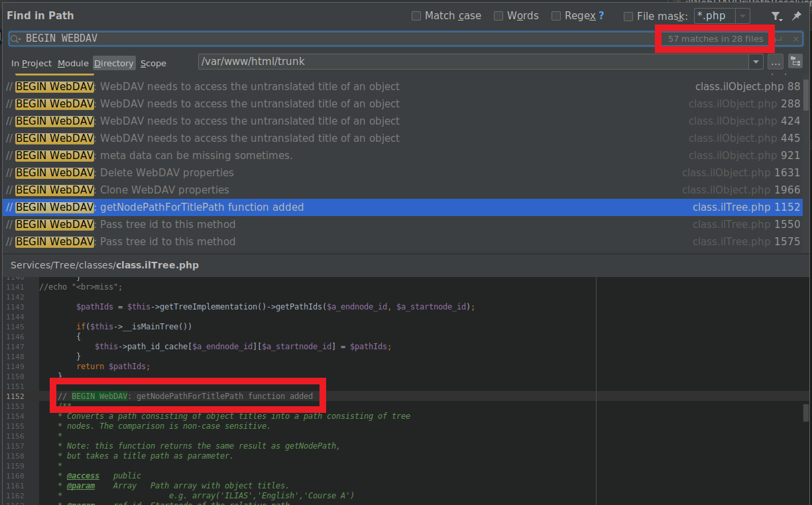Enable the Words checkbox
Image resolution: width=812 pixels, height=505 pixels.
pyautogui.click(x=498, y=16)
